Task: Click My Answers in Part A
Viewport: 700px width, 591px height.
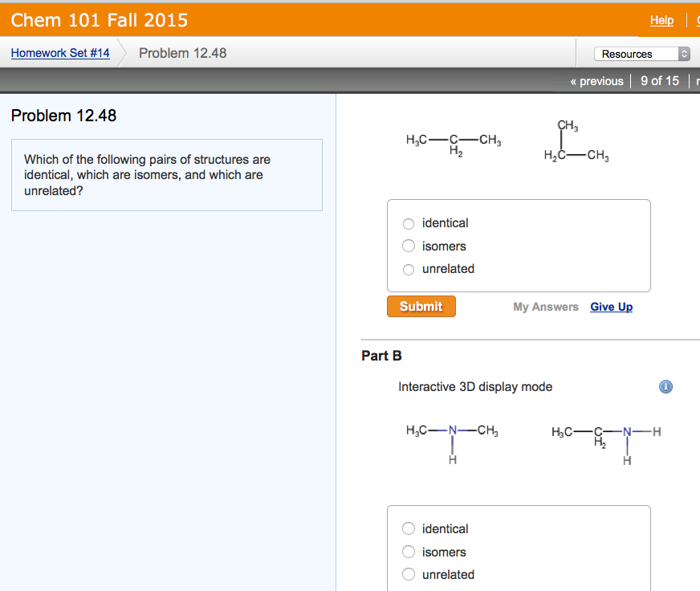Action: click(x=545, y=306)
